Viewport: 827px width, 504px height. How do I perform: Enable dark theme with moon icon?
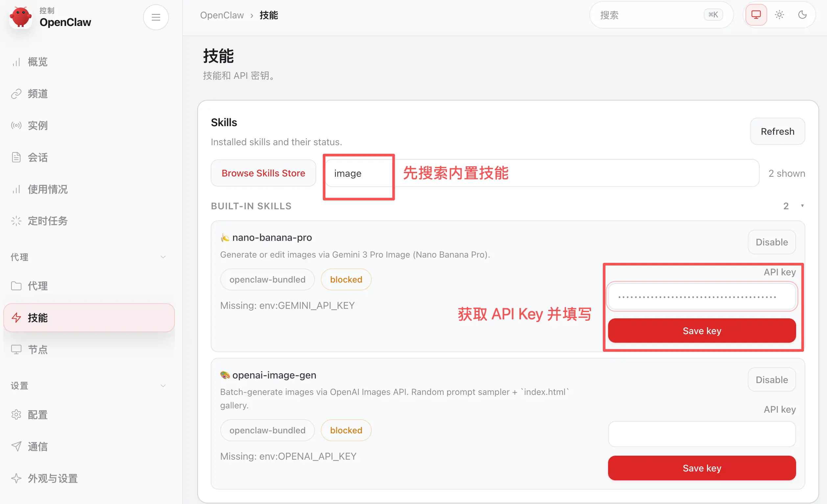pyautogui.click(x=802, y=15)
